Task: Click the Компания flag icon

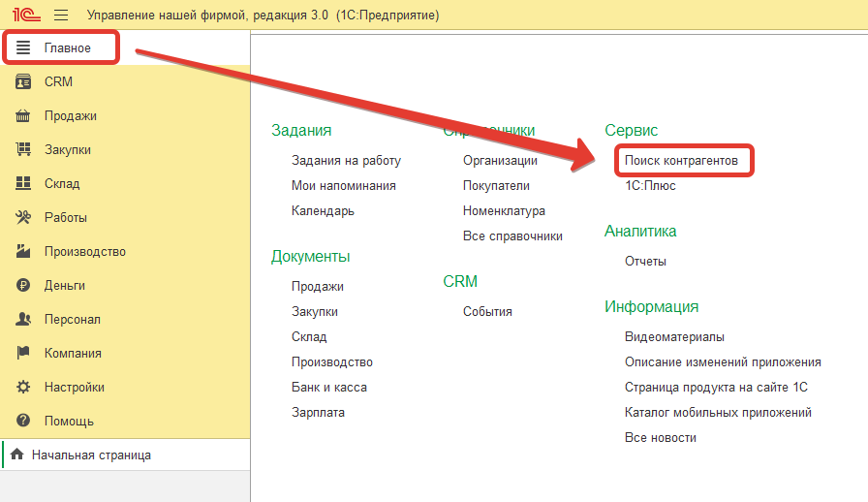Action: coord(22,353)
